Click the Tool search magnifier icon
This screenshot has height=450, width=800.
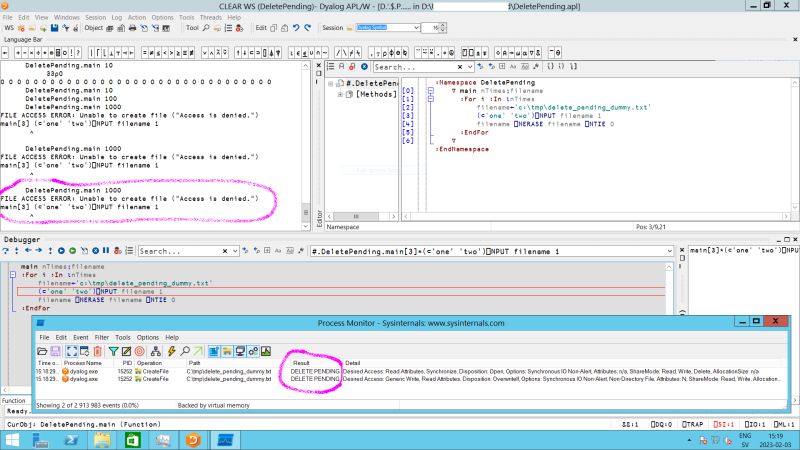(x=206, y=28)
